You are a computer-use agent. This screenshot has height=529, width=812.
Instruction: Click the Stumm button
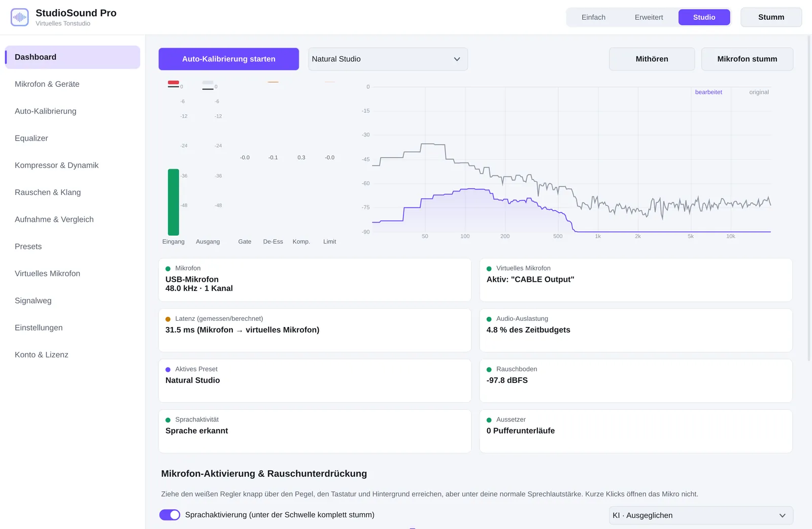[x=771, y=17]
